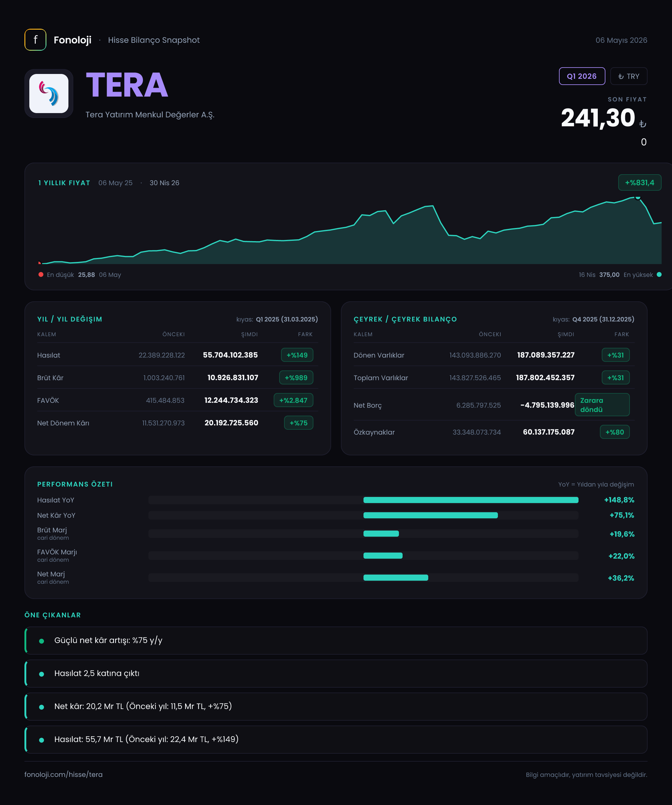Click the '30 Nis 26' chart end date

(164, 183)
